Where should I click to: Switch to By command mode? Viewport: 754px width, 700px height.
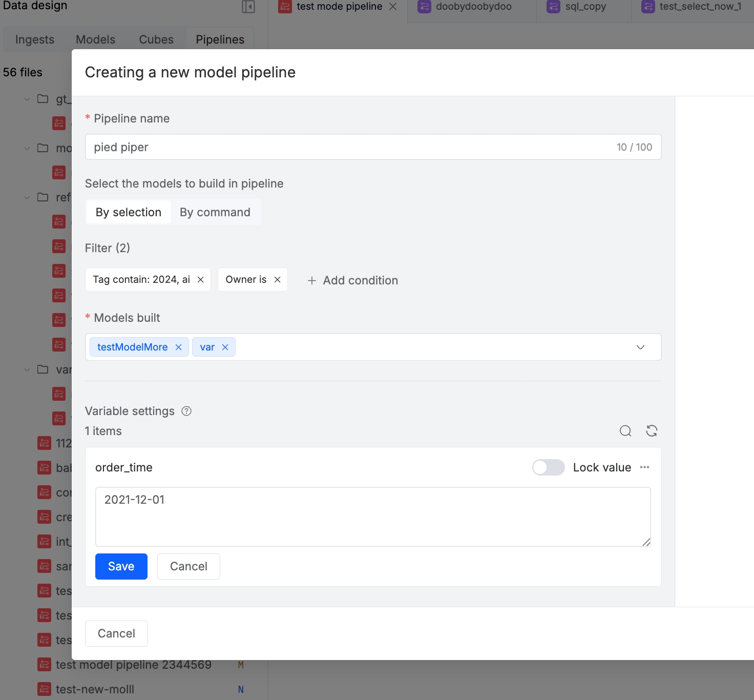click(215, 212)
